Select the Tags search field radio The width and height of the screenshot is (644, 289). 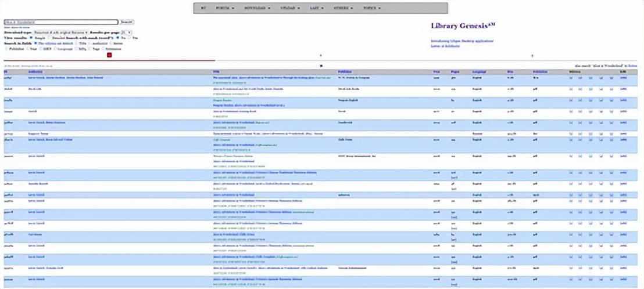[90, 49]
